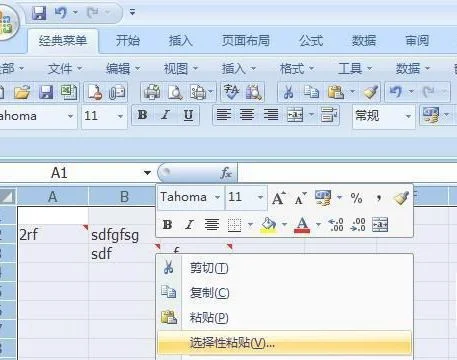This screenshot has height=360, width=457.
Task: Open the Name Box dropdown arrow
Action: coord(147,173)
